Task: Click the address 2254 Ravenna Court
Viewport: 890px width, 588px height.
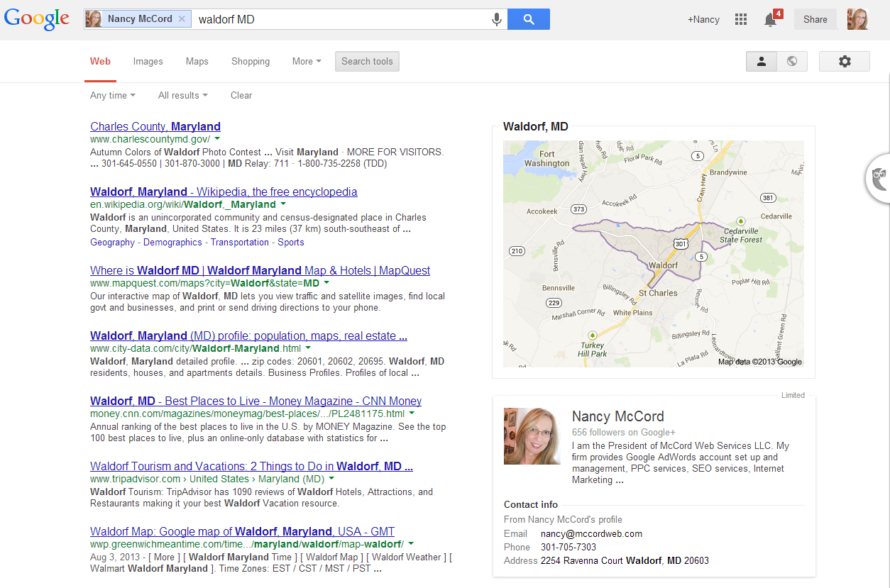Action: [625, 560]
